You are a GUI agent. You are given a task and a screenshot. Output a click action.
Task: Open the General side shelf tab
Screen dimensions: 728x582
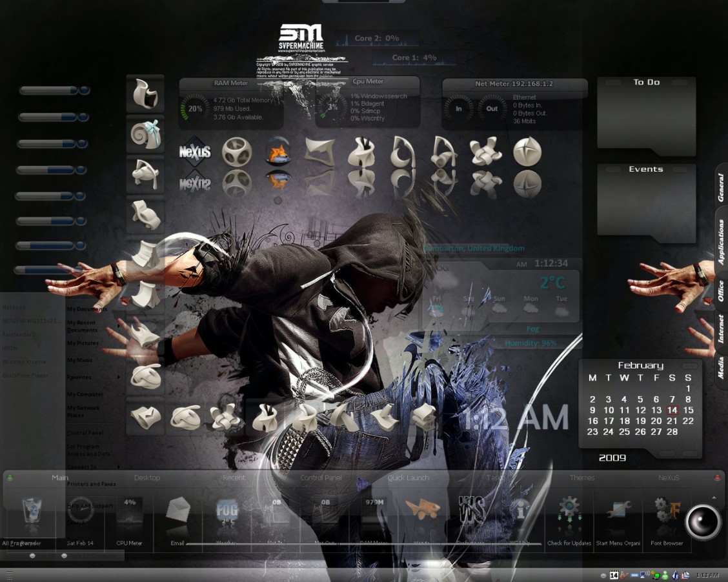tap(720, 188)
